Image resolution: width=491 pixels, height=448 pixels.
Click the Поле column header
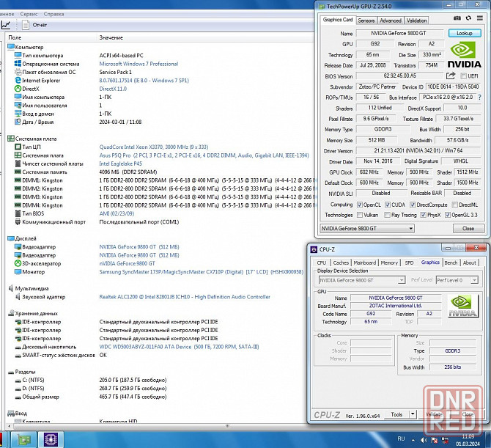[x=15, y=37]
